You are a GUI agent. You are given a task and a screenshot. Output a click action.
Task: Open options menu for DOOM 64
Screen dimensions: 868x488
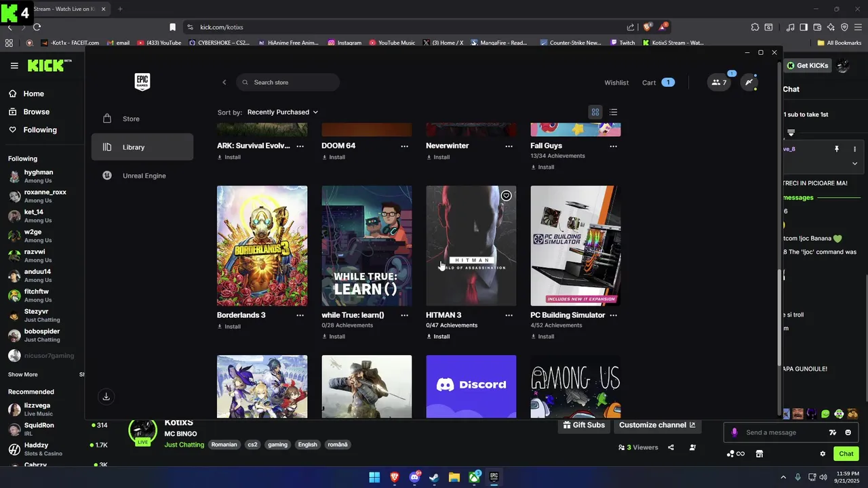click(x=405, y=146)
